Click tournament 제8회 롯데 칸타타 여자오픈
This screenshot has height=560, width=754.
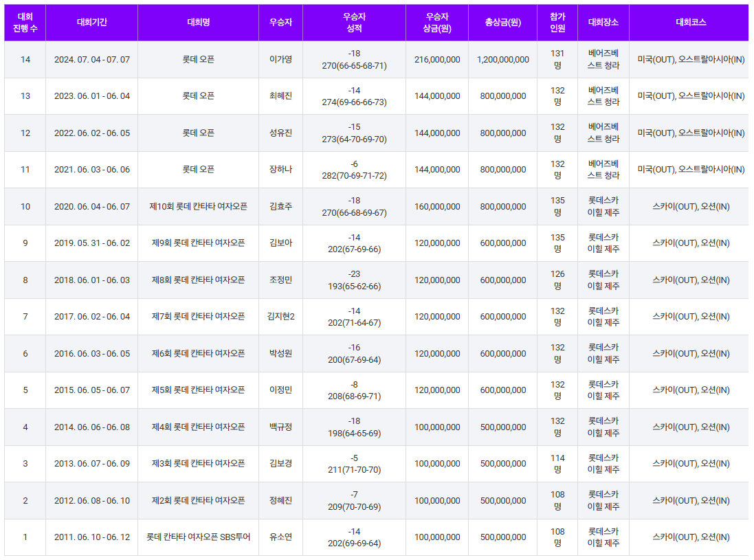pos(198,280)
